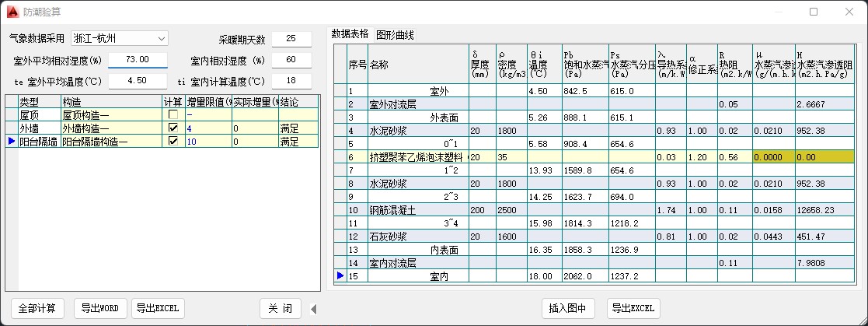868x326 pixels.
Task: Maximize the 防潮验算 window
Action: 814,12
